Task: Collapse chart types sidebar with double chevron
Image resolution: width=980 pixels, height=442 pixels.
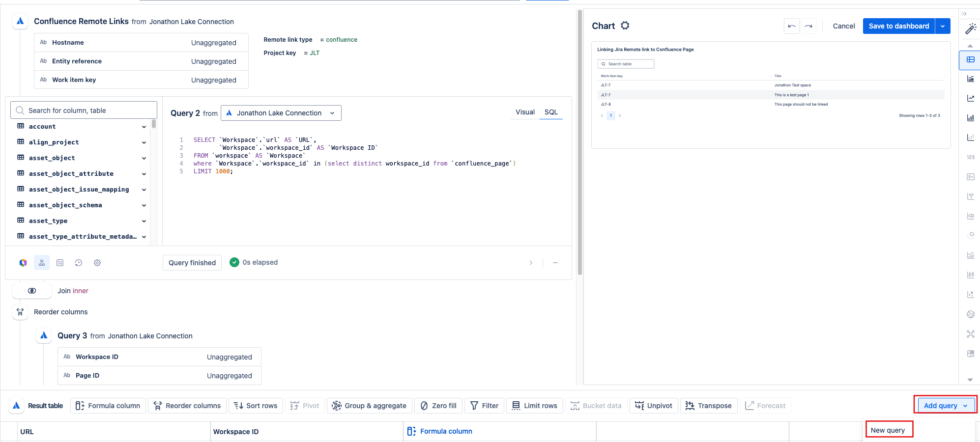Action: pos(964,14)
